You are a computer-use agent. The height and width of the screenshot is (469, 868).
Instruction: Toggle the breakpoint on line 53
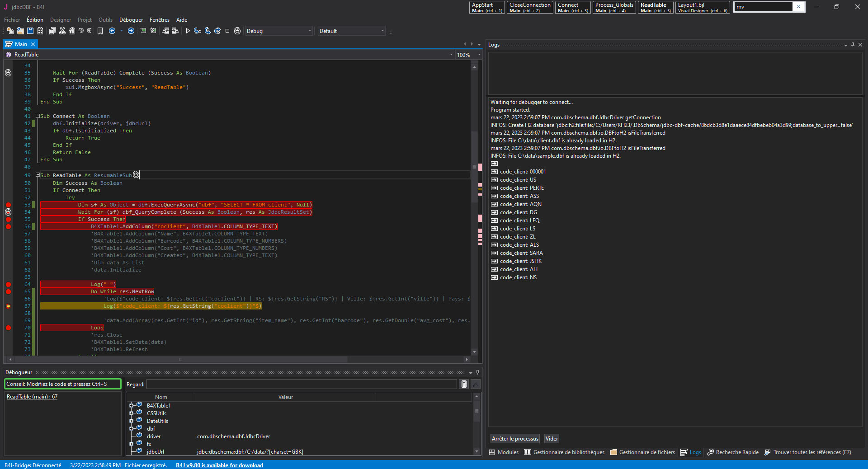8,205
